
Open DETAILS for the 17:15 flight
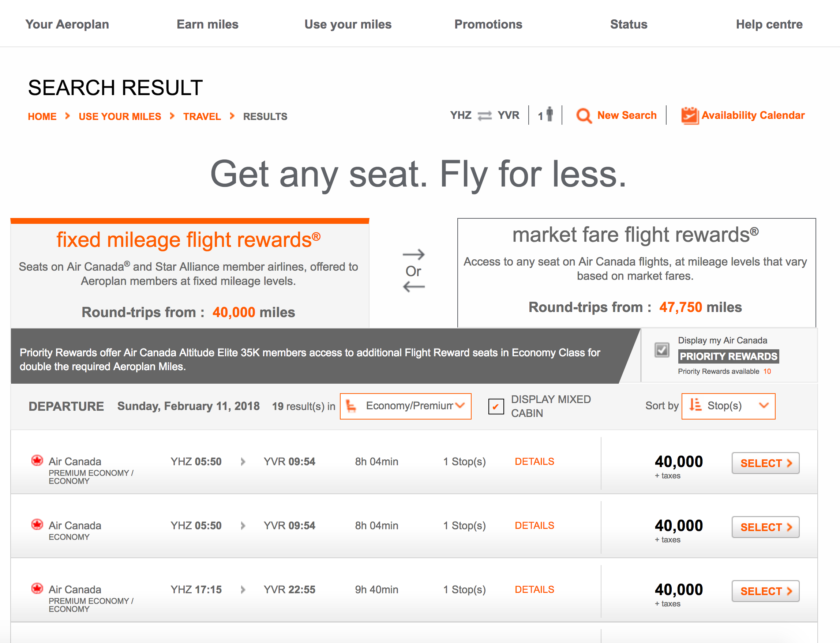[x=534, y=589]
